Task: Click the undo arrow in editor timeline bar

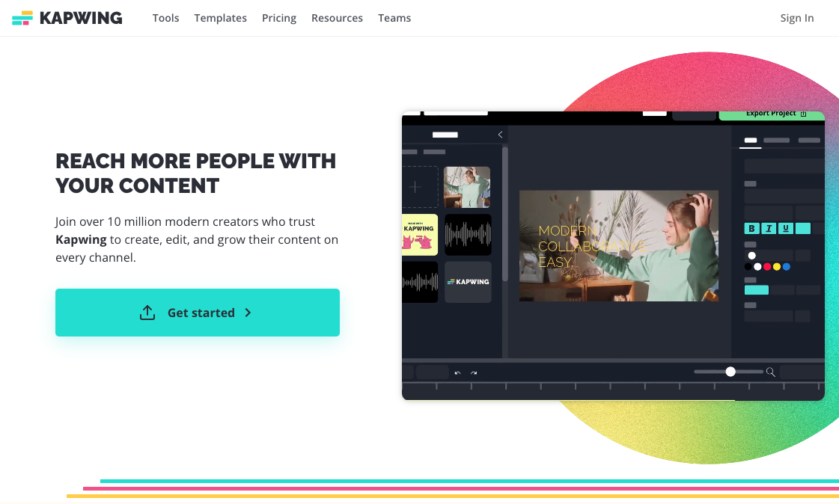Action: tap(457, 372)
